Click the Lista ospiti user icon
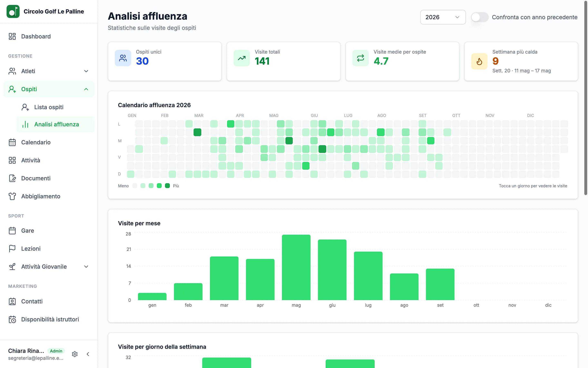 25,107
